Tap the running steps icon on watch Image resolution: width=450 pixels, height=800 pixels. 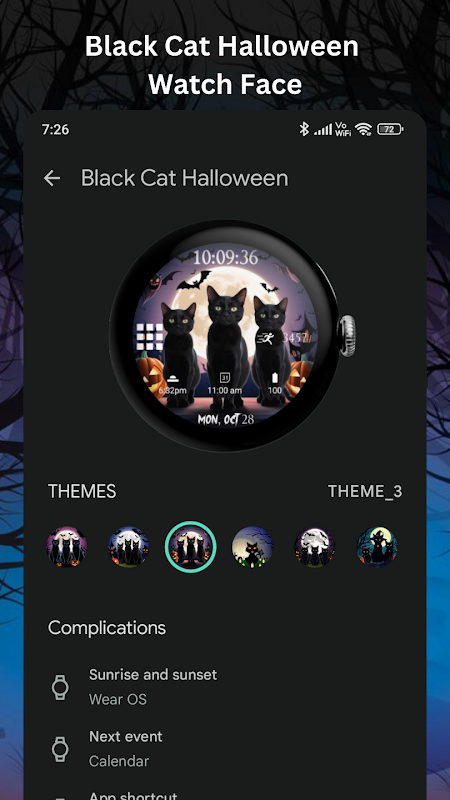click(265, 337)
